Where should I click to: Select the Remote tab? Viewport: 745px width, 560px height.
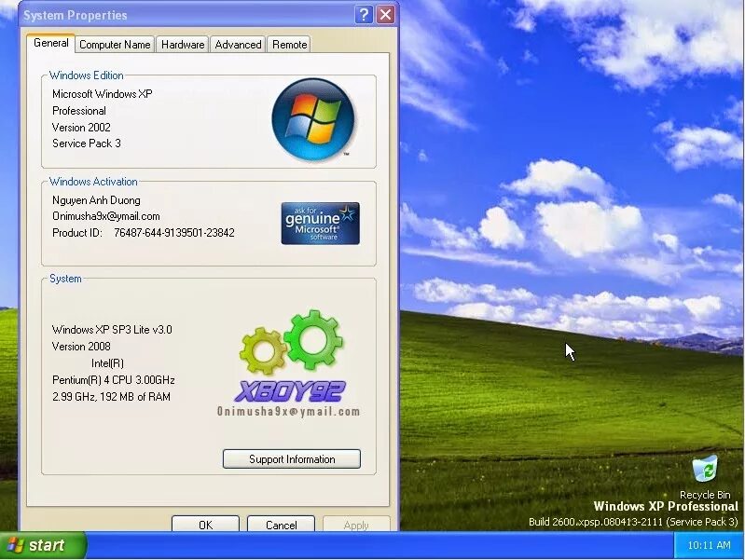pos(289,45)
